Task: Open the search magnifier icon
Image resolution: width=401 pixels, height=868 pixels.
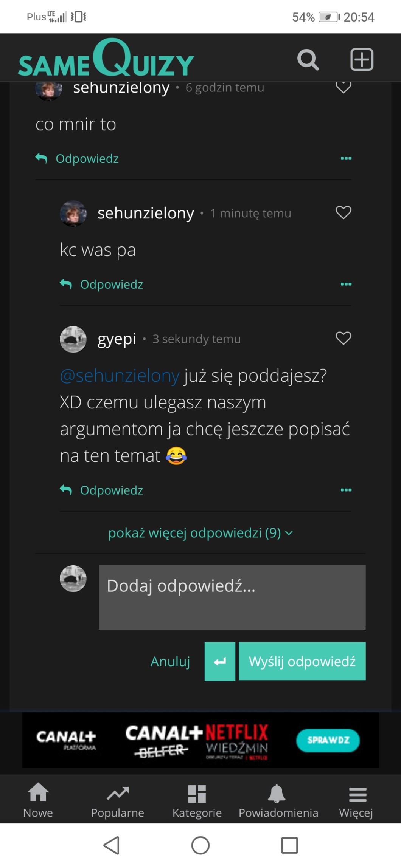Action: pos(308,60)
